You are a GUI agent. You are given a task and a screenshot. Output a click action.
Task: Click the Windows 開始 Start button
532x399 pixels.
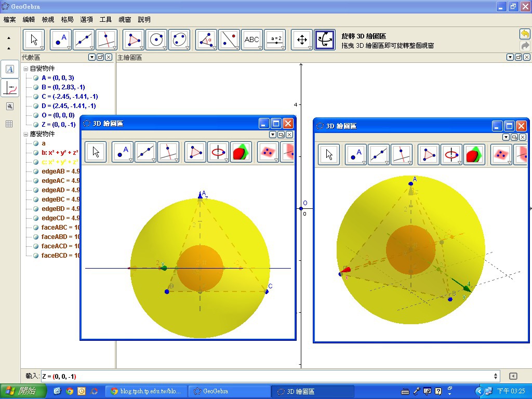(23, 391)
